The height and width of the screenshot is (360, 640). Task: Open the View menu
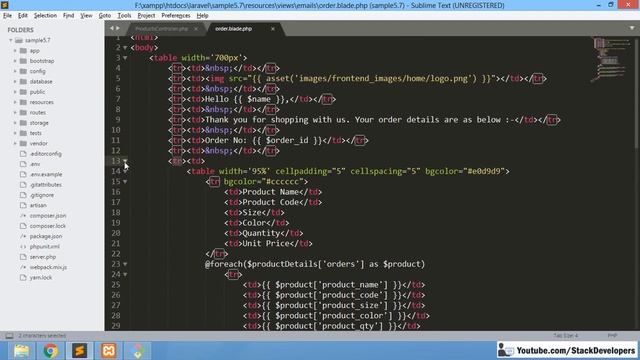click(86, 16)
